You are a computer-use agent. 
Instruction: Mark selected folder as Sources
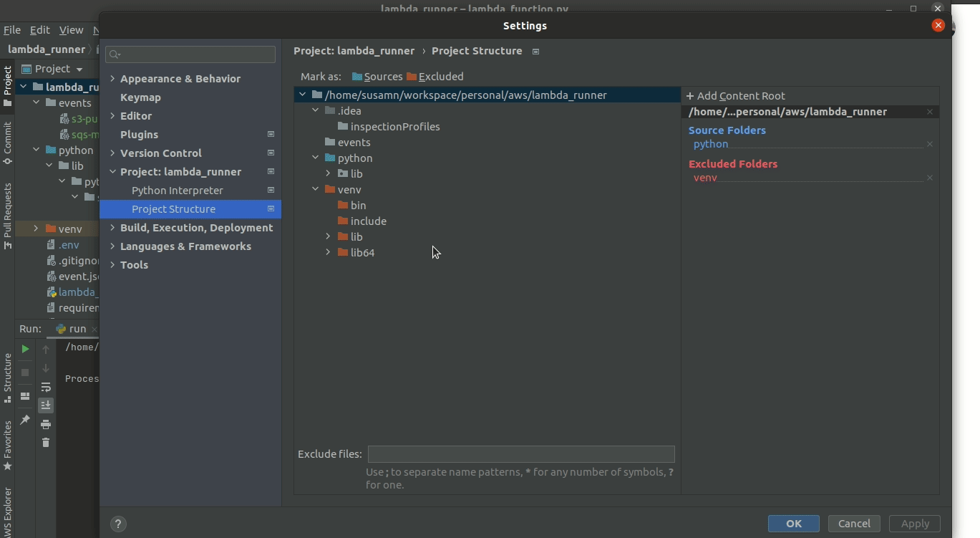pyautogui.click(x=377, y=77)
